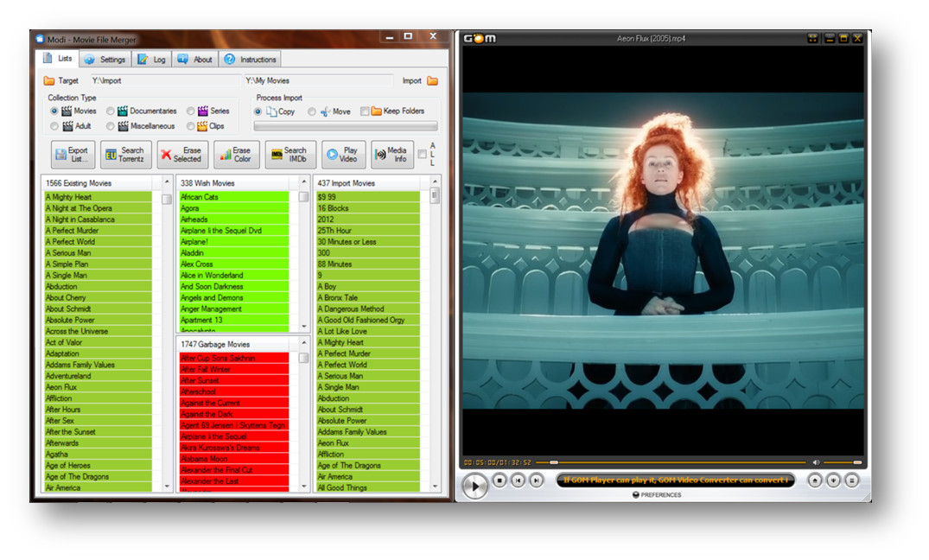
Task: Enable the Keep Folders checkbox
Action: (365, 111)
